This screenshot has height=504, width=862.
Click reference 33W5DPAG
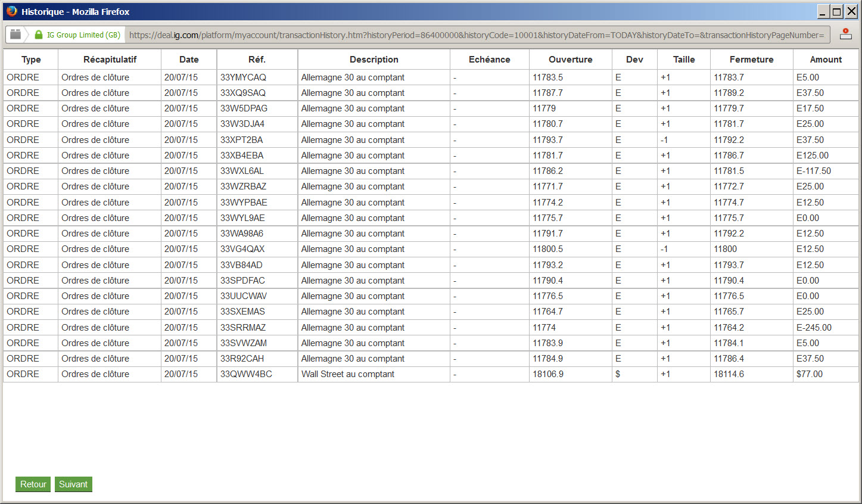[244, 108]
